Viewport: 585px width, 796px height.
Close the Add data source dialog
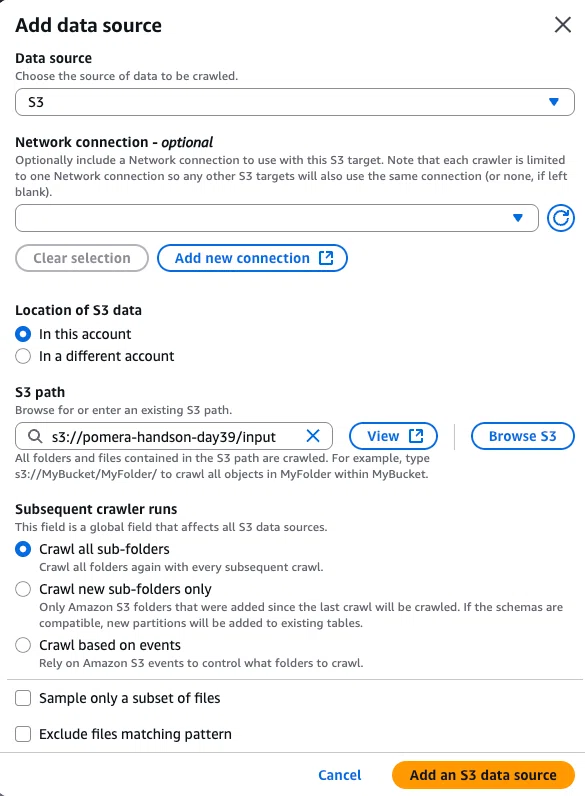[x=563, y=24]
